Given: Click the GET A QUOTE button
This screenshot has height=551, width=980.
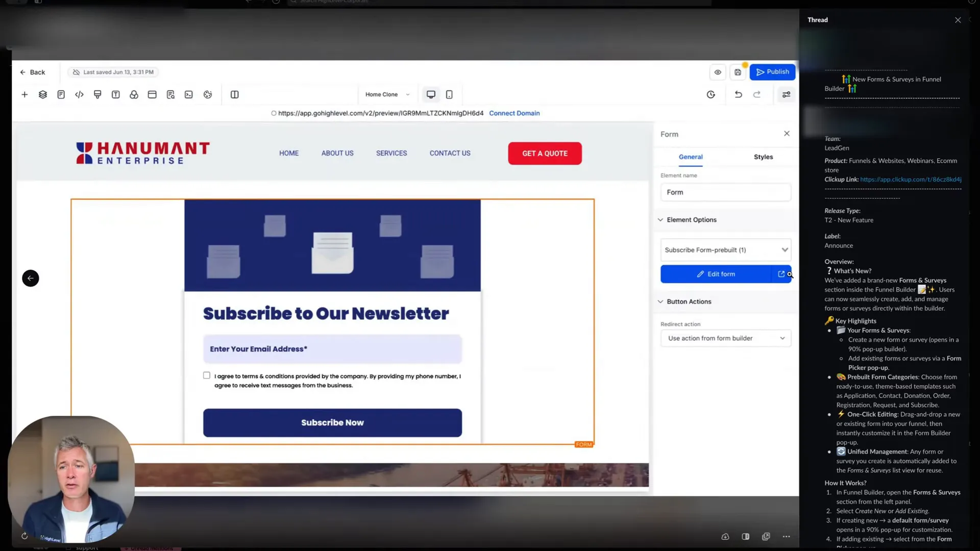Looking at the screenshot, I should 545,153.
